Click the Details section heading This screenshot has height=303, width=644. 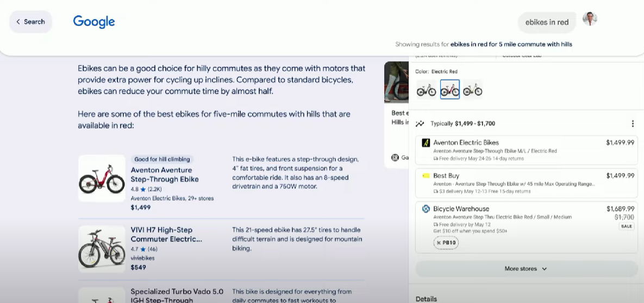click(426, 299)
